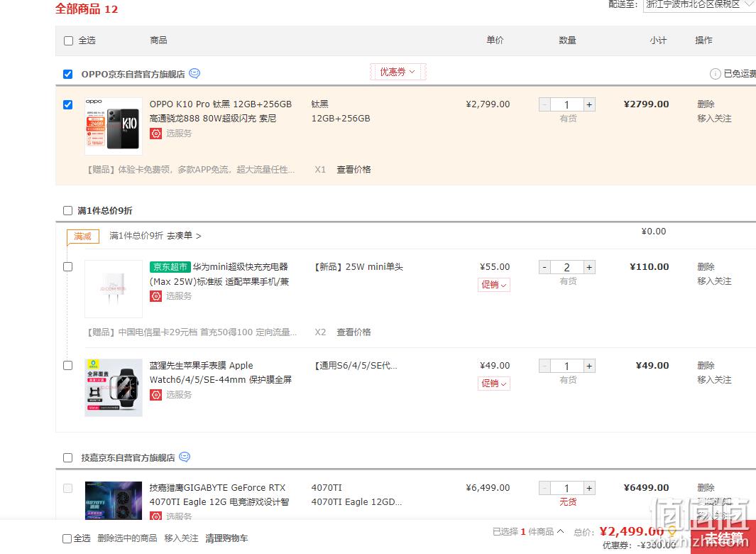Click quantity field of OPPO K10 Pro
This screenshot has width=756, height=554.
[567, 104]
